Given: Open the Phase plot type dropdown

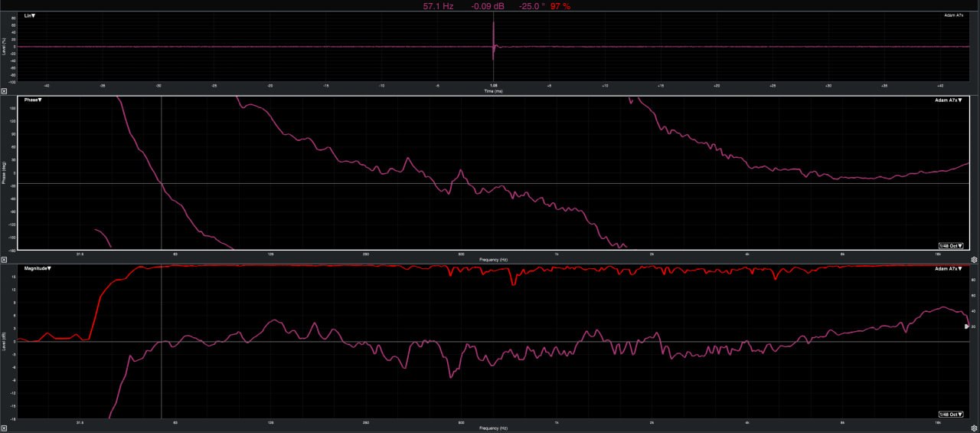Looking at the screenshot, I should pyautogui.click(x=34, y=100).
